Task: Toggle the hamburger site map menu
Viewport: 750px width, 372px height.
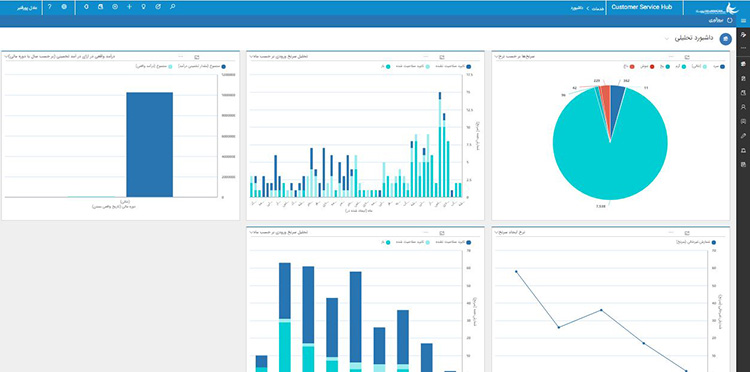Action: [x=743, y=21]
